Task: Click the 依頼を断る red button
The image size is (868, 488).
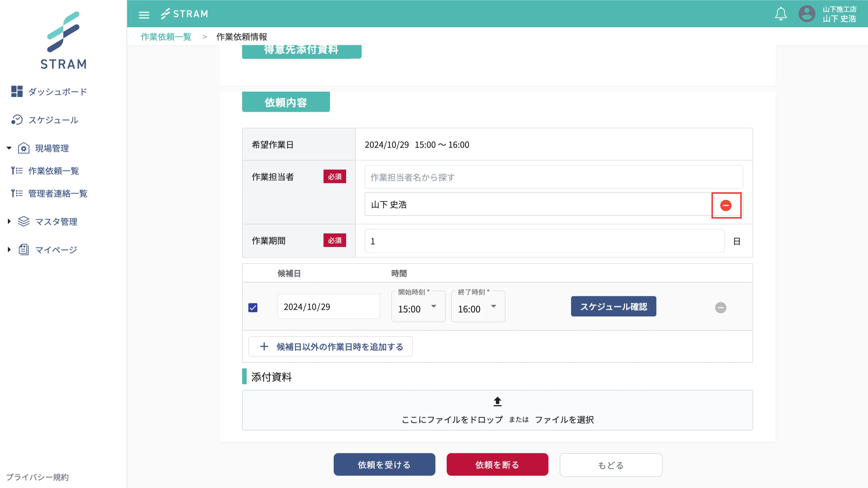Action: point(497,465)
